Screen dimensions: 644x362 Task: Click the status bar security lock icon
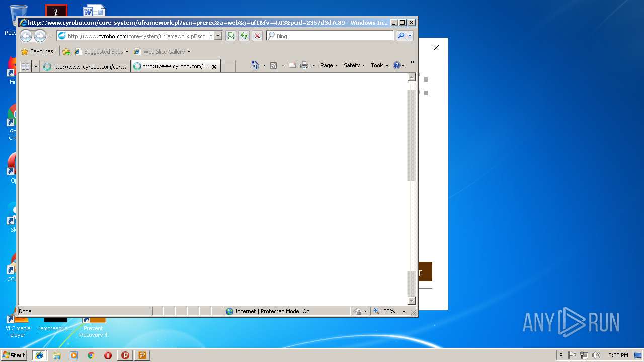pos(358,311)
